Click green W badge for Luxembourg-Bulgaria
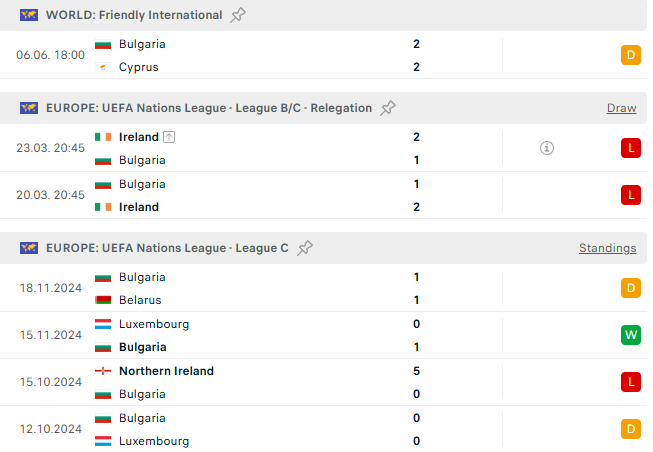653x452 pixels. point(631,335)
